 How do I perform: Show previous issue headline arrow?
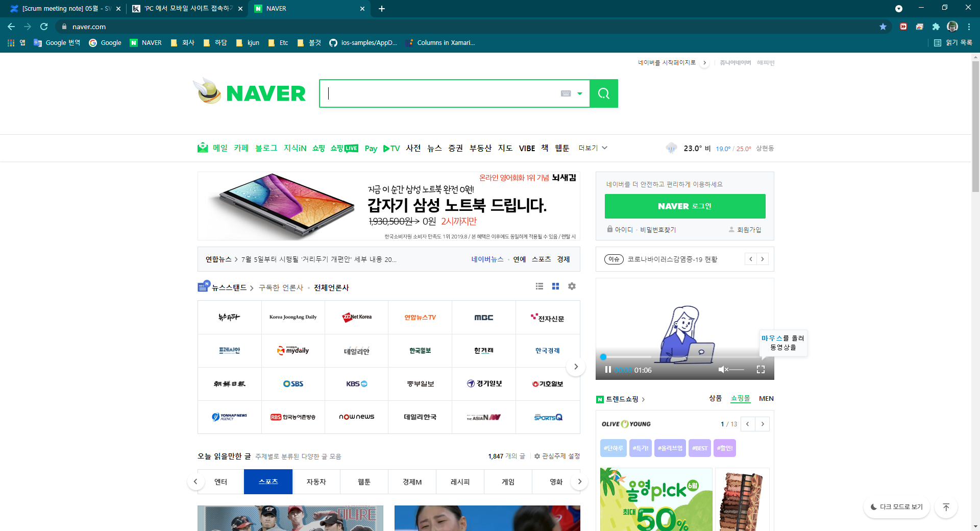coord(751,259)
